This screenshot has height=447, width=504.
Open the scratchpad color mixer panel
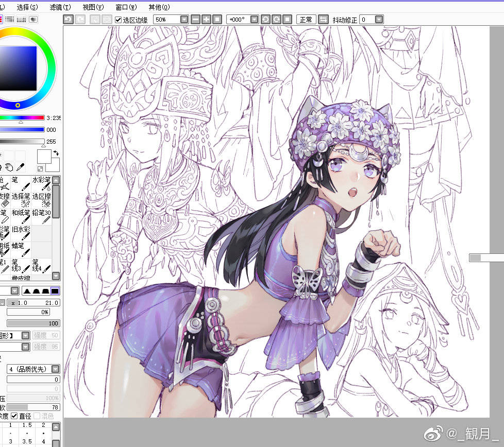[33, 19]
